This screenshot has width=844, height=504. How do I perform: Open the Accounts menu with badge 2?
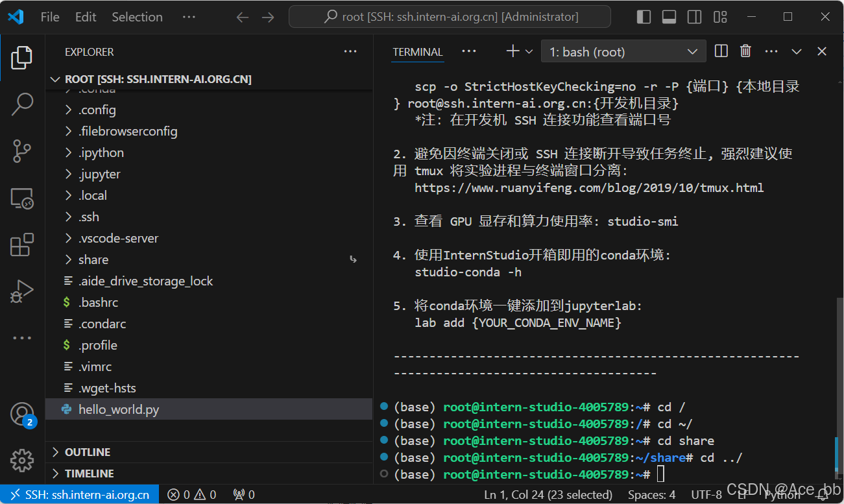click(22, 414)
